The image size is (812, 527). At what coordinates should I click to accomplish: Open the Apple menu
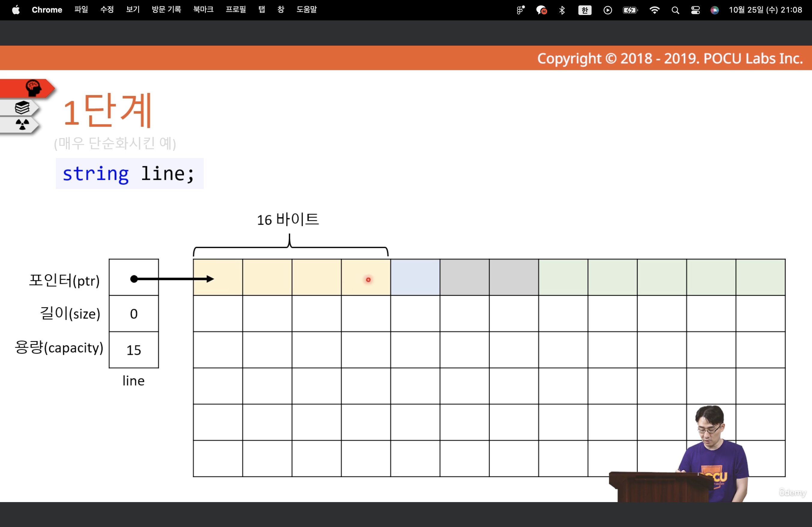pyautogui.click(x=16, y=10)
